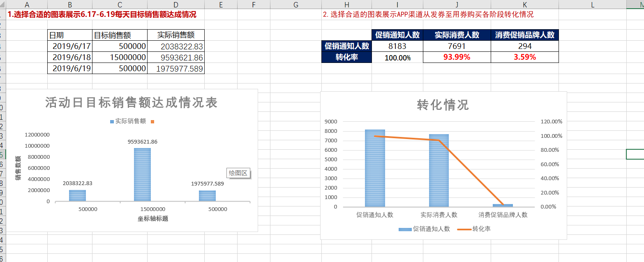
Task: Click the '实际消费人数' bar in conversion chart
Action: [439, 170]
